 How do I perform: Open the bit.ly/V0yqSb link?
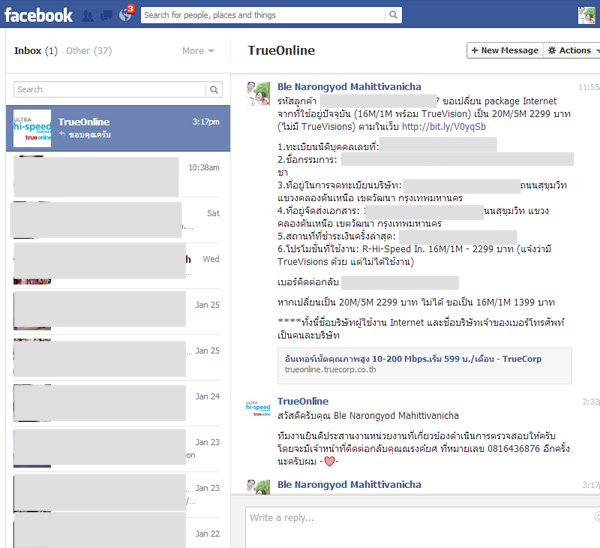click(x=444, y=127)
